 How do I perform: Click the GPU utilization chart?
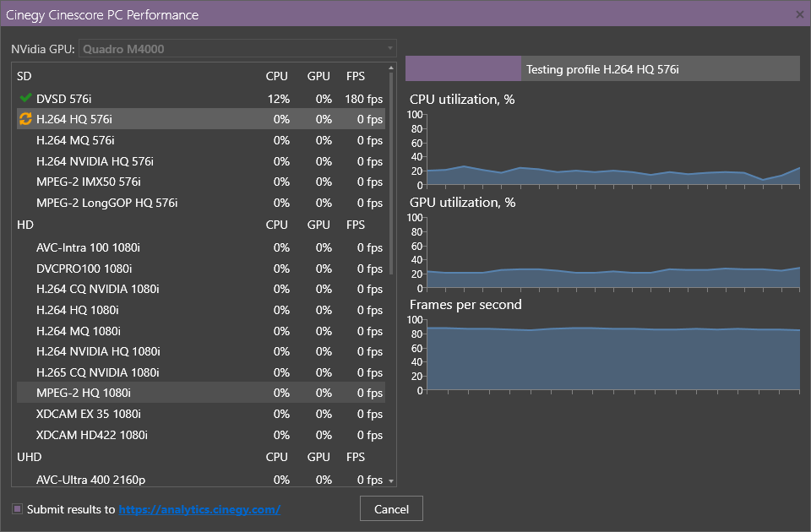(613, 252)
